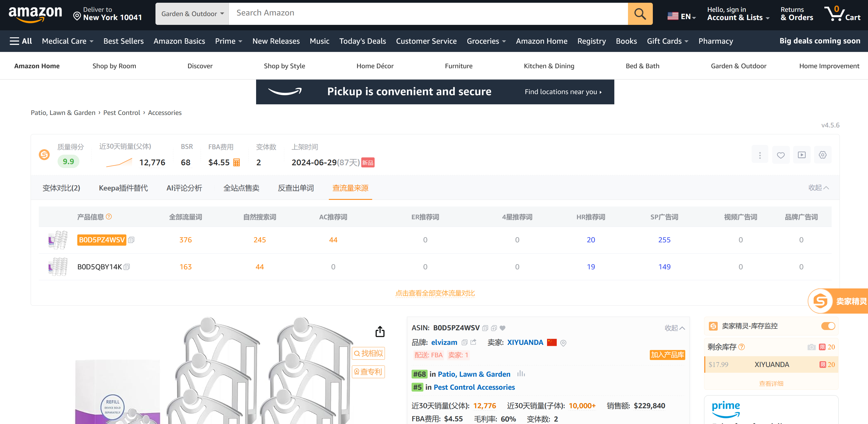This screenshot has width=868, height=424.
Task: Toggle the 卖家精灵 库存监控 switch
Action: click(x=828, y=326)
